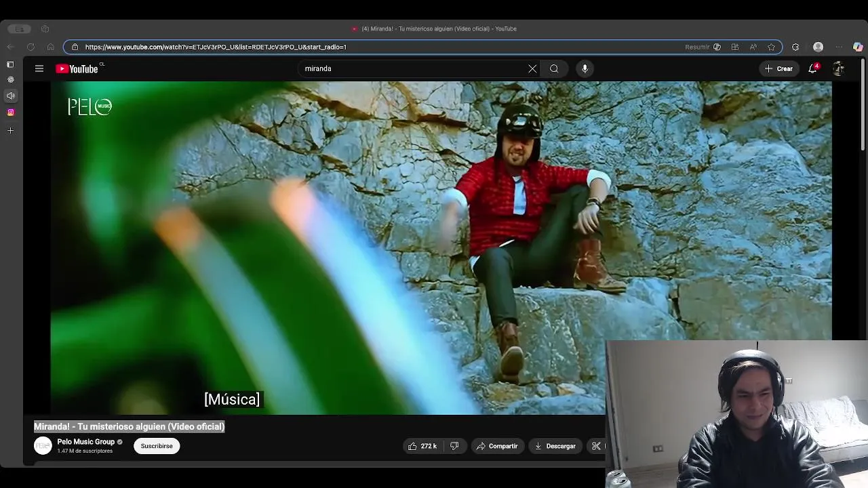
Task: Like the video with thumbs up 272 k
Action: 422,446
